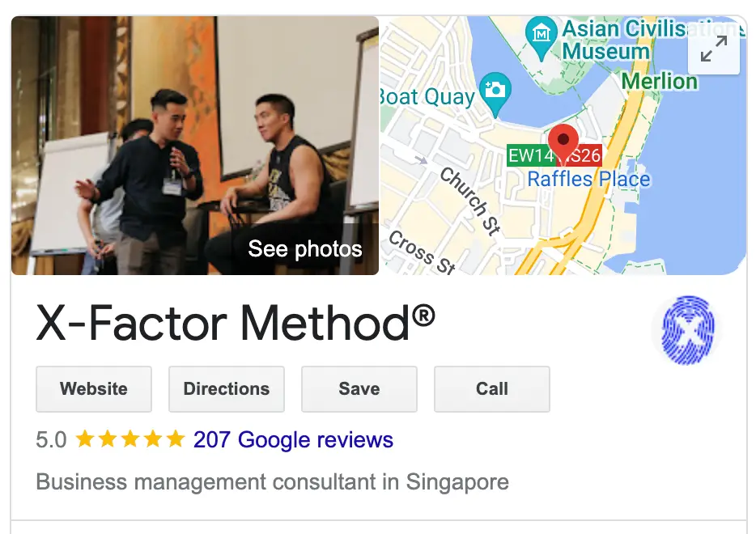Open the 207 Google reviews link

pyautogui.click(x=293, y=439)
